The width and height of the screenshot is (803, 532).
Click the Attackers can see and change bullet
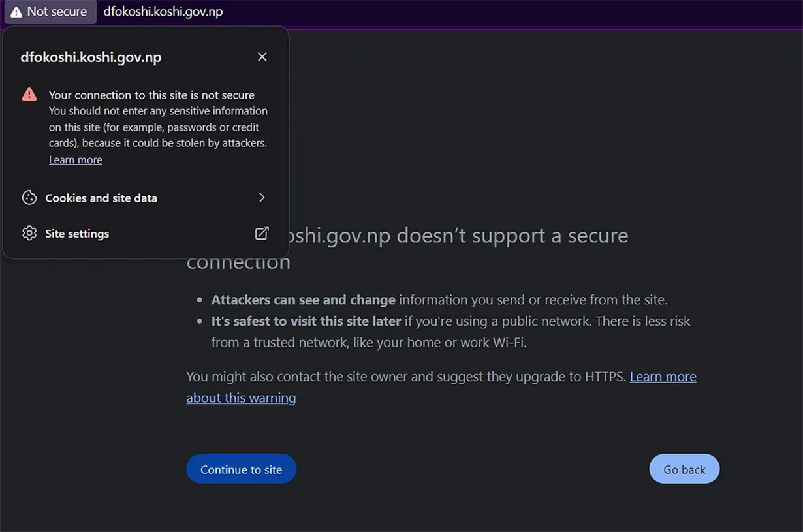439,300
